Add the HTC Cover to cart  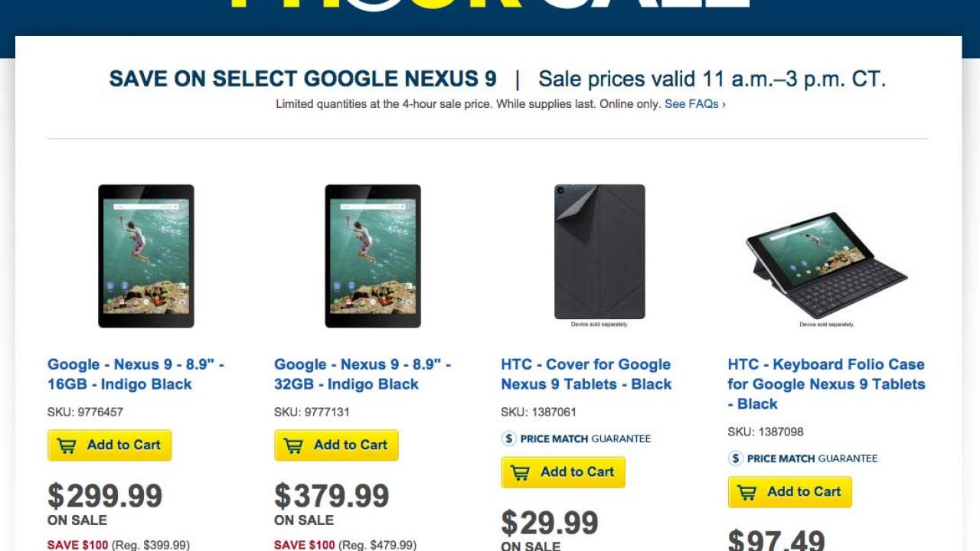coord(563,472)
